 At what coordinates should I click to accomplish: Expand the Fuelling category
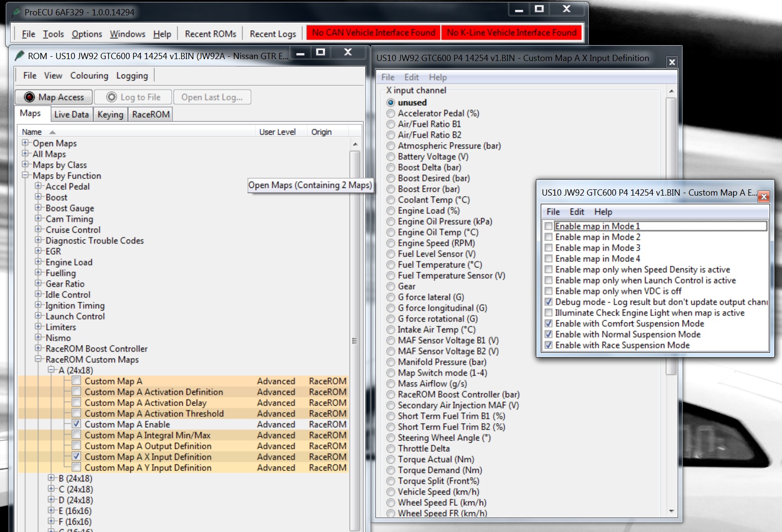pos(38,272)
